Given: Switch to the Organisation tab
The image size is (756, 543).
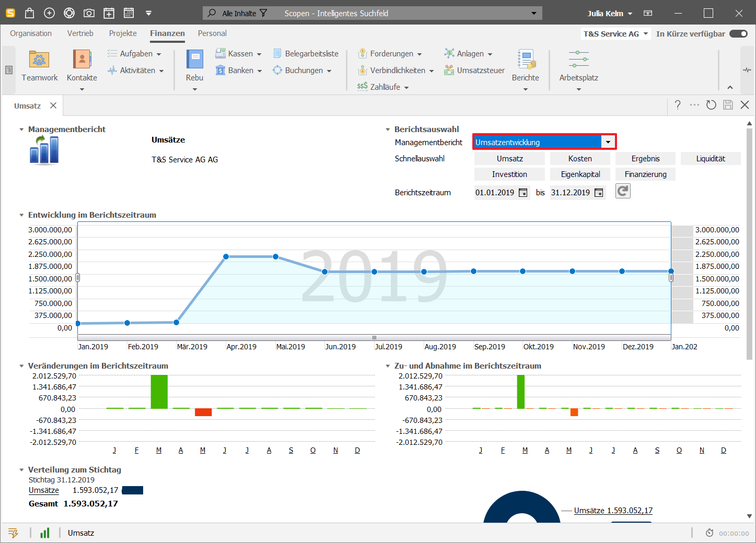Looking at the screenshot, I should point(31,33).
